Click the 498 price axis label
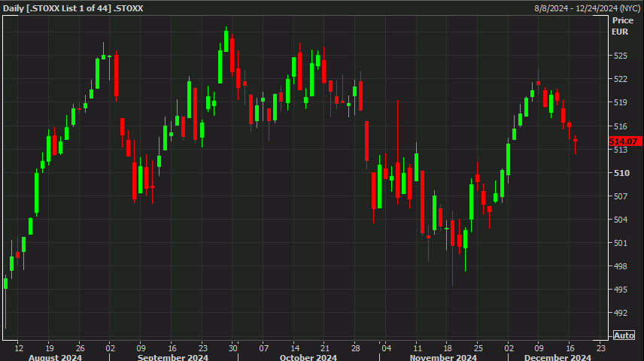This screenshot has width=644, height=361. (620, 266)
